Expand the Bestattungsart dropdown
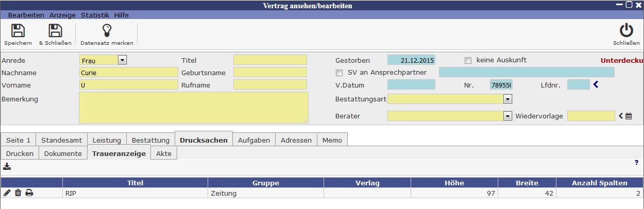This screenshot has width=644, height=209. (507, 99)
